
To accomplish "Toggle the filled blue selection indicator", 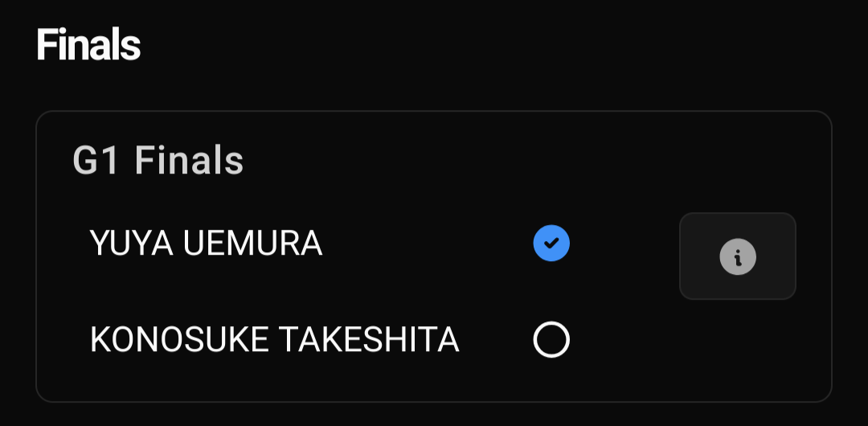I will [x=551, y=244].
